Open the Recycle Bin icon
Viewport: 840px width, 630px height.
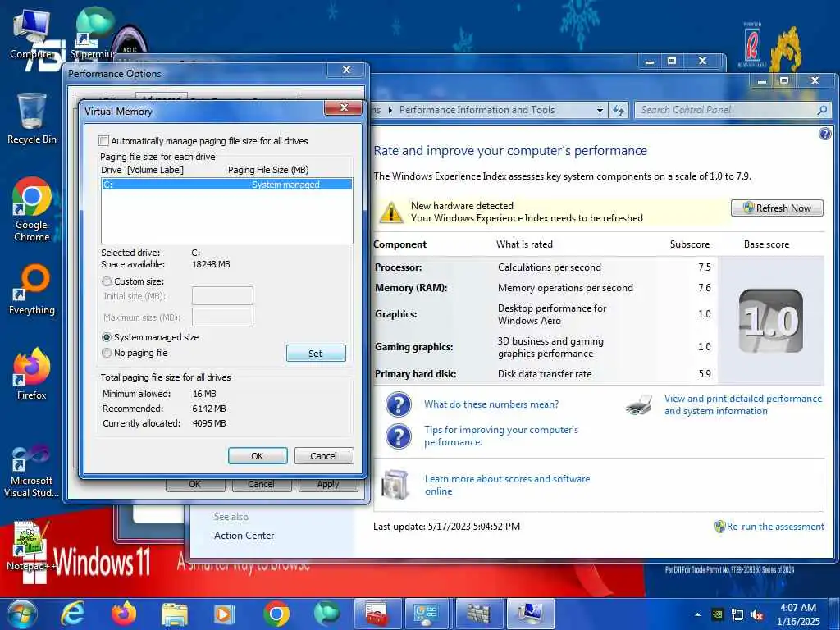pos(32,119)
